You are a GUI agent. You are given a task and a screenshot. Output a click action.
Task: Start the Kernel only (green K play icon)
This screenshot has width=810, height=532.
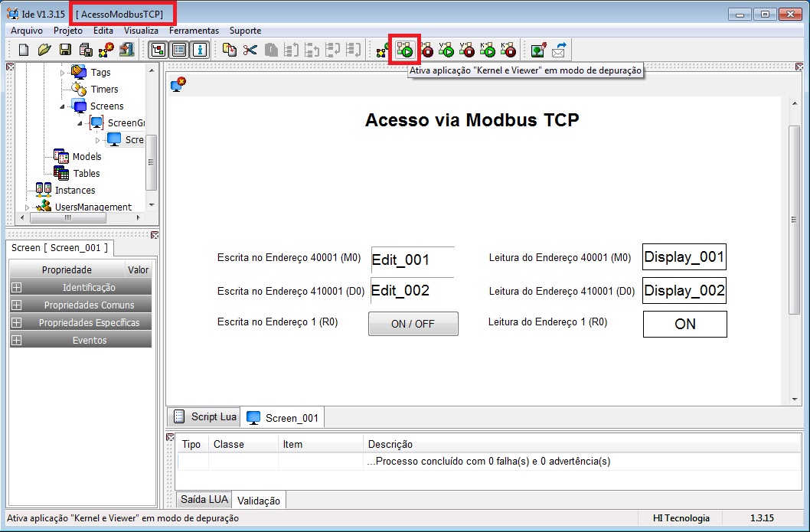click(x=488, y=50)
